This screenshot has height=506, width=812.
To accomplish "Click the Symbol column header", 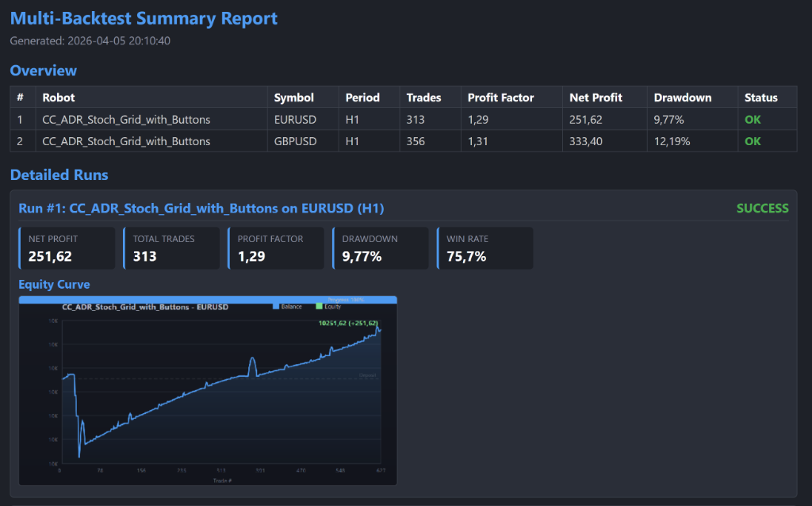I will click(293, 97).
